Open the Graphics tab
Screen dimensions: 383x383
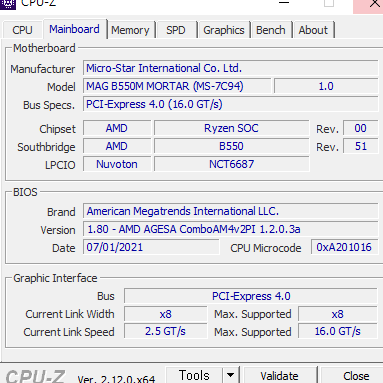click(224, 30)
